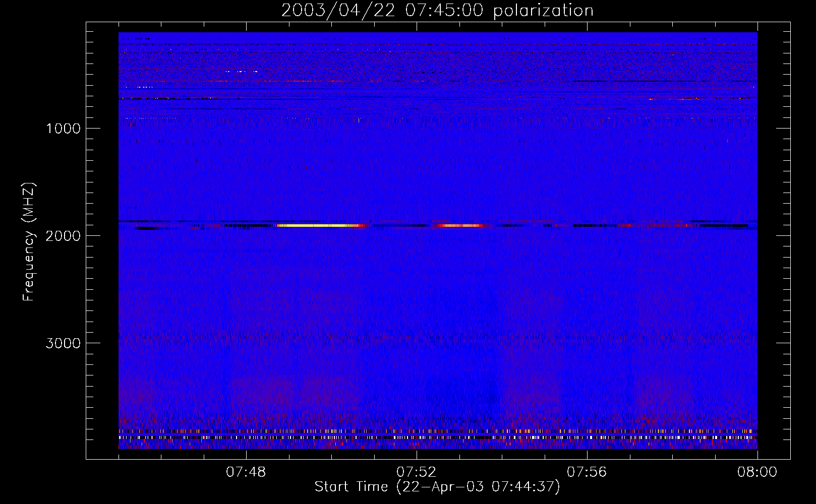Click the "Frequency (MHZ)" axis label
This screenshot has height=504, width=816.
29,242
